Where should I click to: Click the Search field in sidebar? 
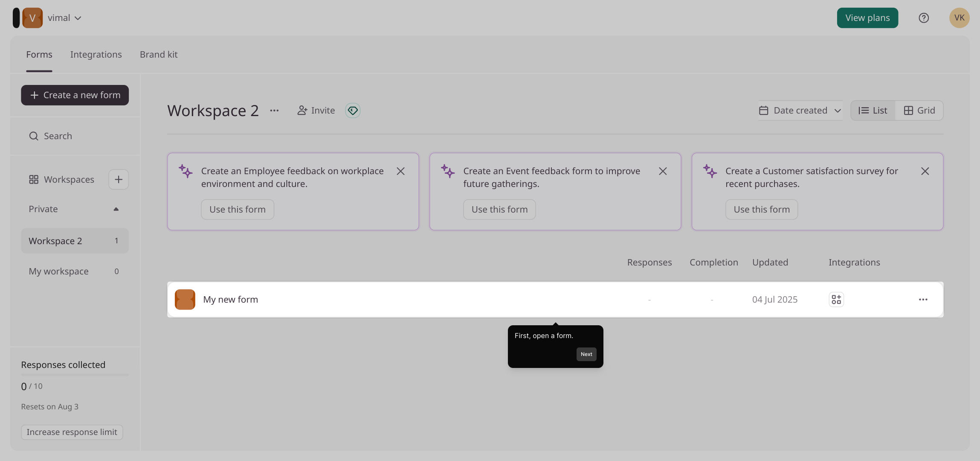[75, 136]
